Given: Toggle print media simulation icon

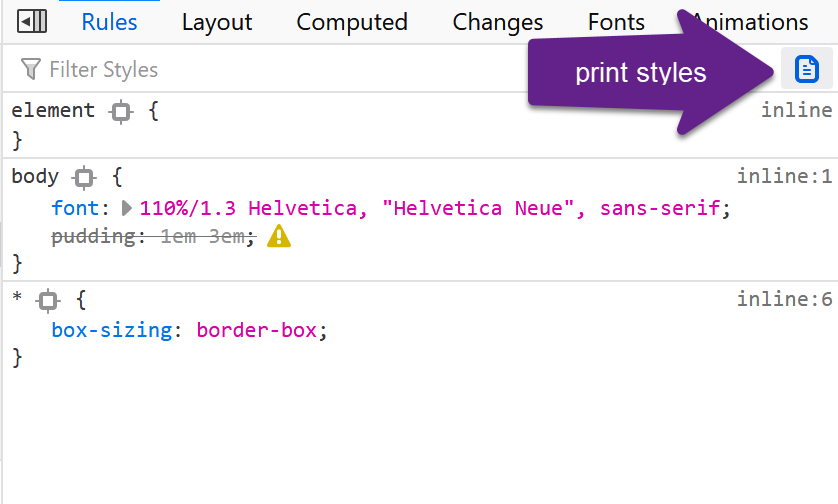Looking at the screenshot, I should pyautogui.click(x=806, y=69).
